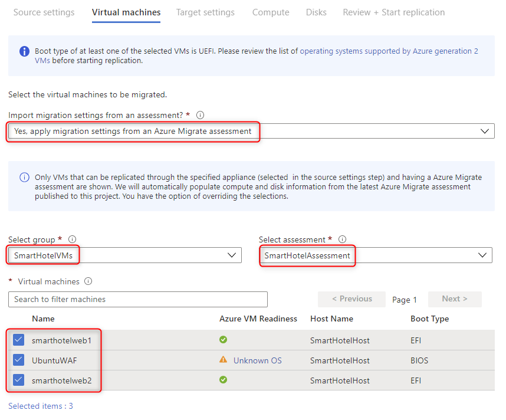Click the blue info icon in UEFI banner
The height and width of the screenshot is (420, 506).
[25, 51]
